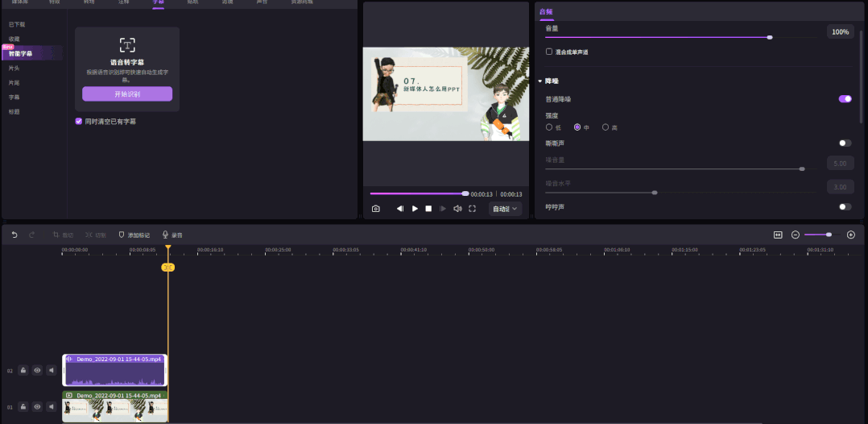Mute track 02 audio

(52, 370)
